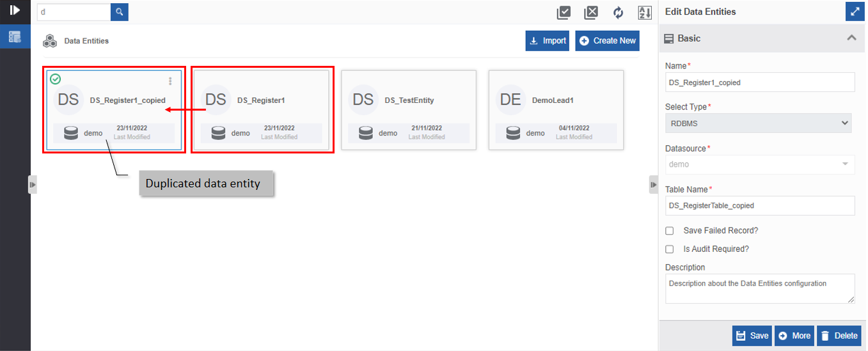Screen dimensions: 868x351
Task: Toggle Save Failed Record checkbox
Action: click(670, 231)
